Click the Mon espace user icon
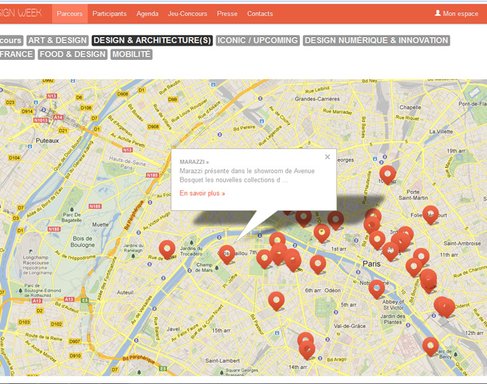This screenshot has height=384, width=487. (x=438, y=13)
